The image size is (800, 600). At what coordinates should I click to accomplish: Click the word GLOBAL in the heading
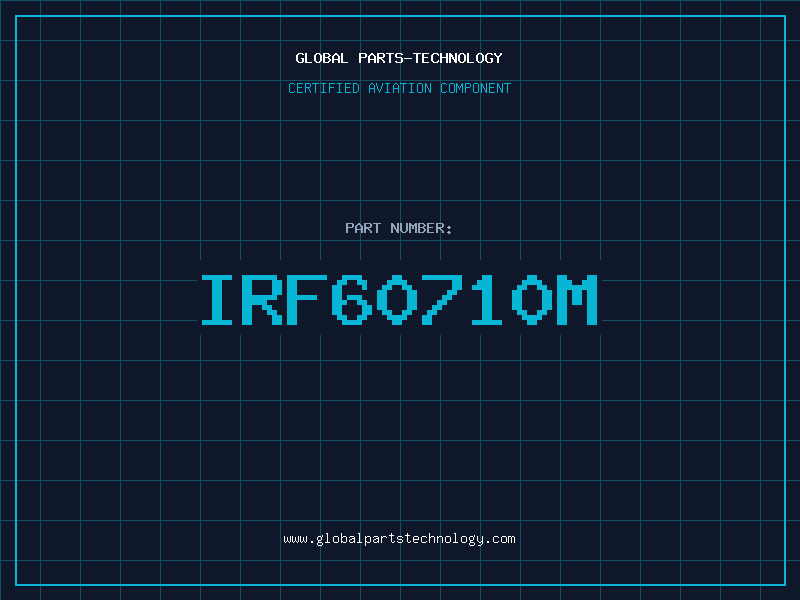(x=322, y=58)
